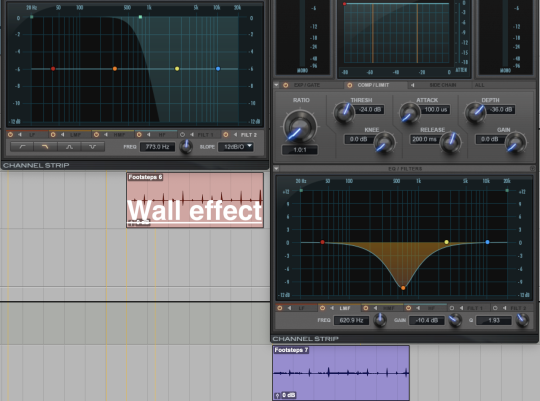Toggle Exp/Gate power button
The height and width of the screenshot is (401, 540).
tap(285, 85)
